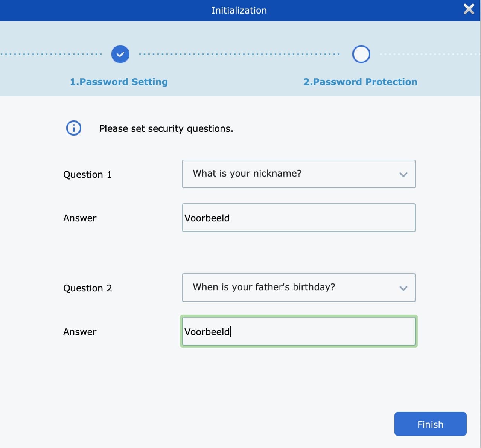Click the Answer label under Question 1
Screen dimensions: 481x448
[x=80, y=218]
